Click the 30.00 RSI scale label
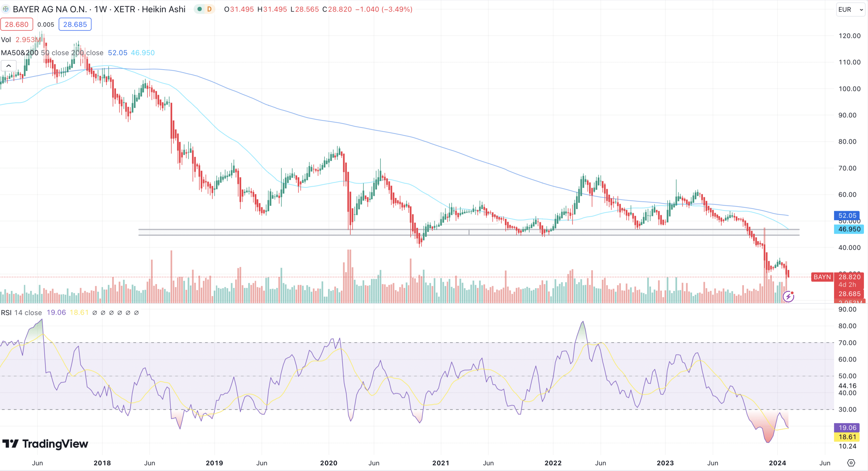The height and width of the screenshot is (471, 868). (x=847, y=410)
